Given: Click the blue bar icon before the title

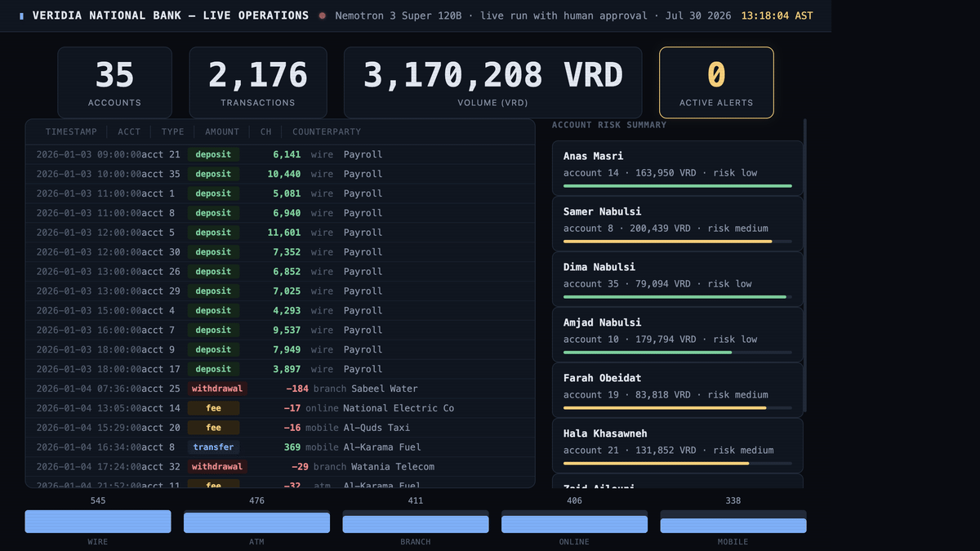Looking at the screenshot, I should [x=21, y=16].
